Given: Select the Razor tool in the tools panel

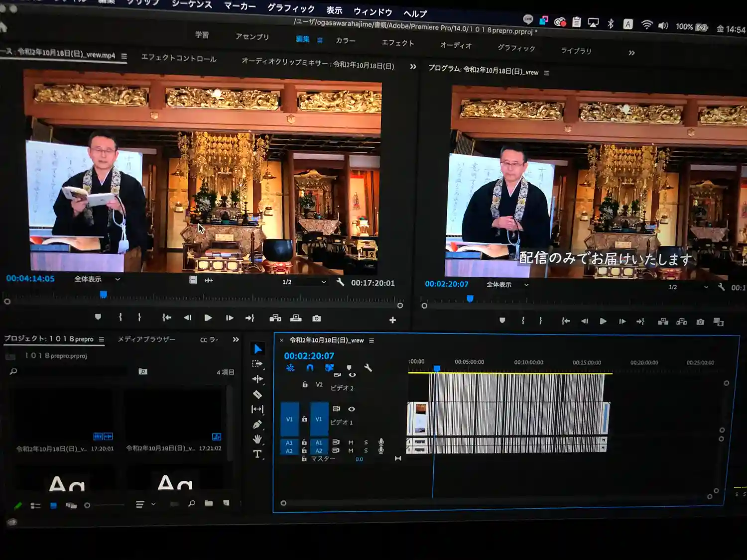Looking at the screenshot, I should coord(257,395).
